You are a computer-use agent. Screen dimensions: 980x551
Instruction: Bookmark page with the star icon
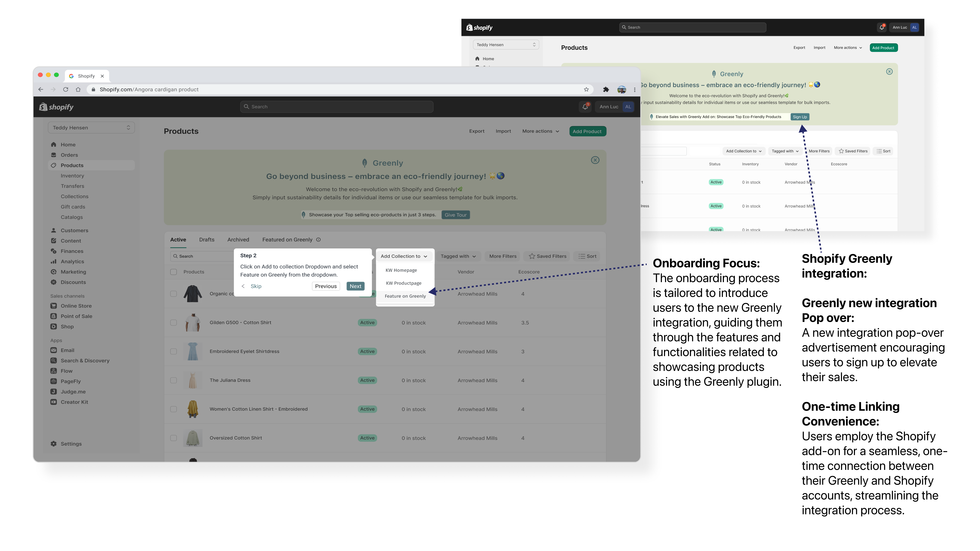[x=586, y=89]
